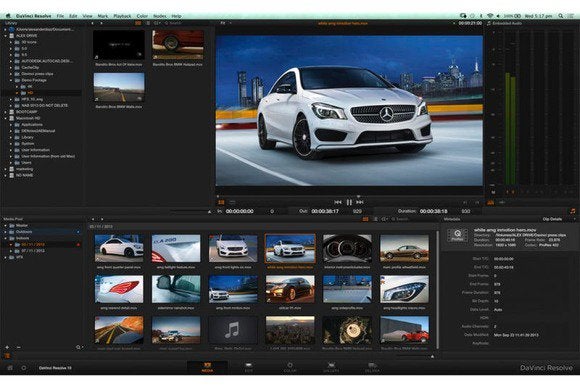The image size is (580, 388).
Task: Remove bin with the minus icon
Action: (x=18, y=347)
